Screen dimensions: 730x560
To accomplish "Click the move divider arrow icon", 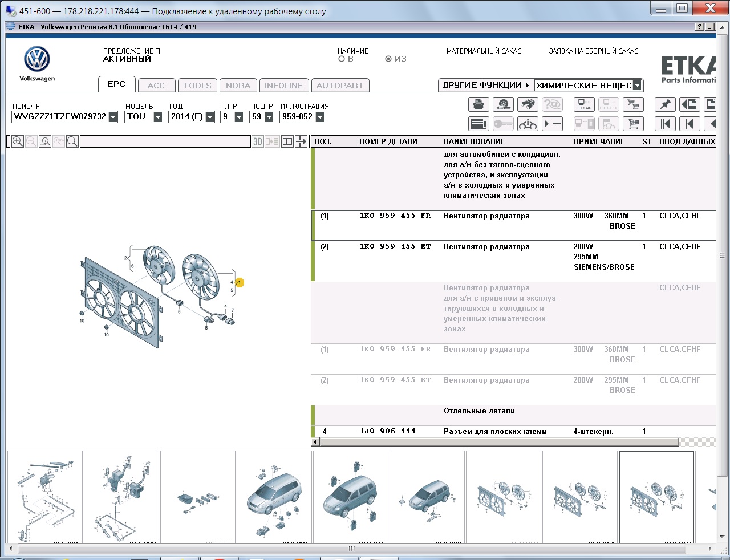I will click(x=301, y=141).
